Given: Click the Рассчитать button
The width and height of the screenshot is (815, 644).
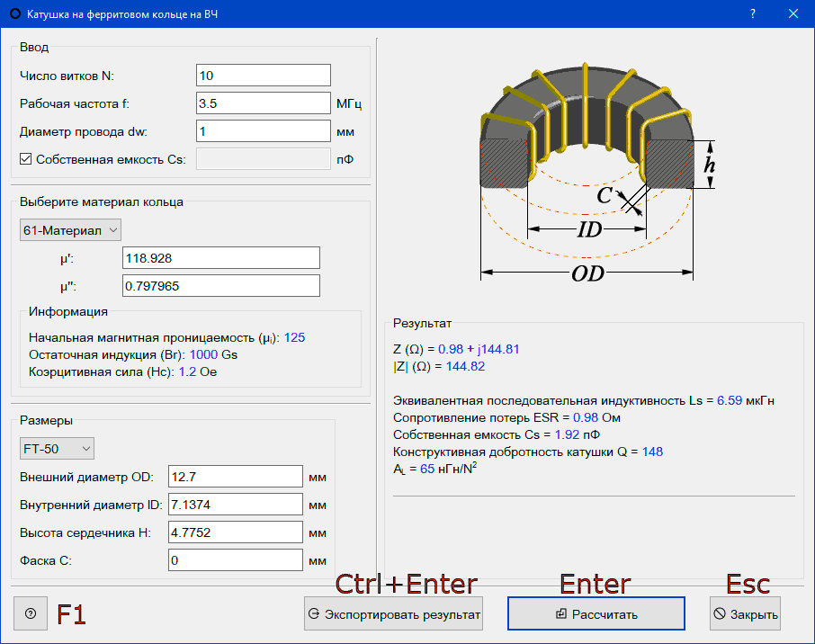Looking at the screenshot, I should [596, 613].
